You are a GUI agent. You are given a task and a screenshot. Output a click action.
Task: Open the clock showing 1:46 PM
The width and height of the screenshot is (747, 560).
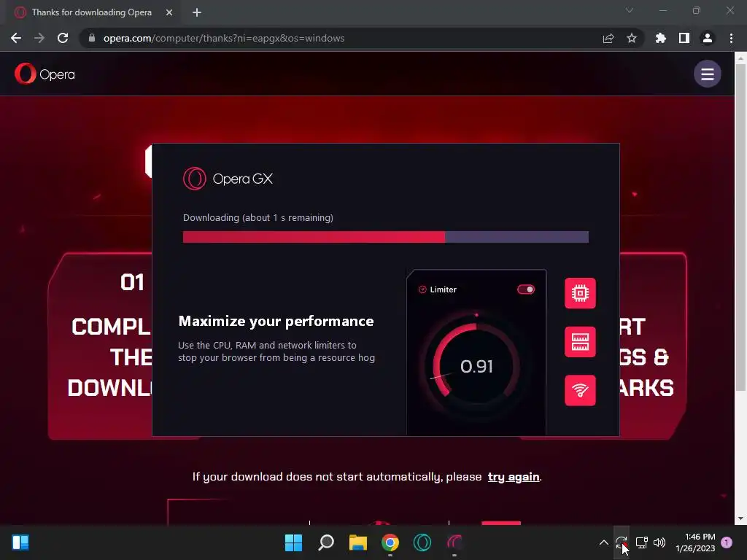[695, 542]
